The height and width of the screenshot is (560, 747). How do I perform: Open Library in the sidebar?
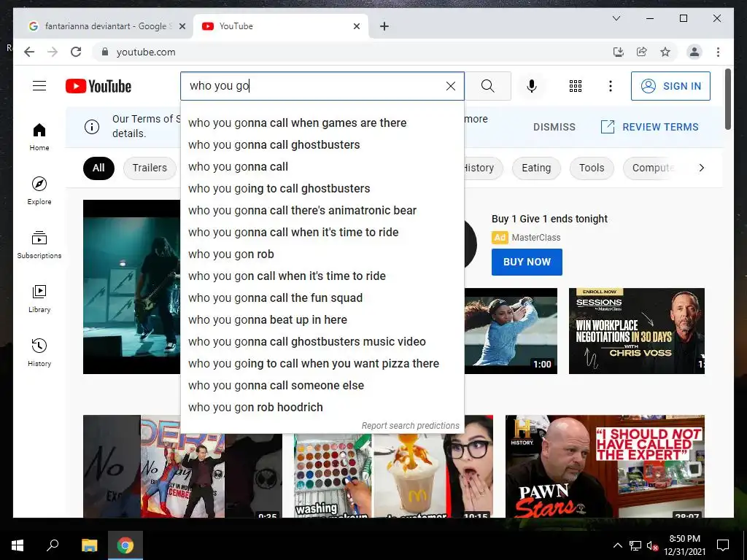[x=39, y=298]
